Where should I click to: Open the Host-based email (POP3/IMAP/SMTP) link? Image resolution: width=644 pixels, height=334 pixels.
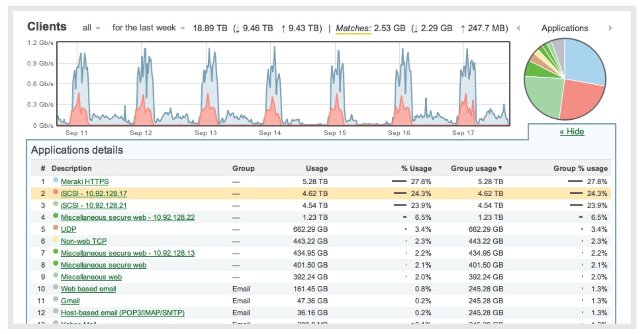click(x=123, y=313)
